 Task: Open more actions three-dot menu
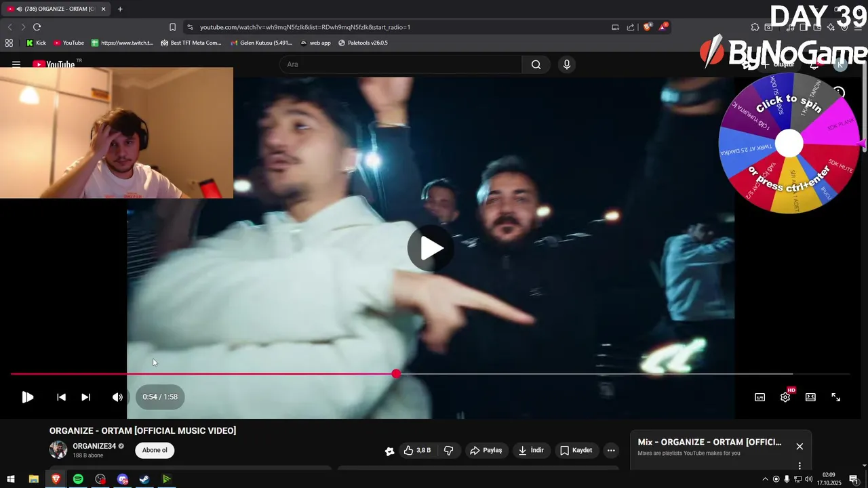611,450
